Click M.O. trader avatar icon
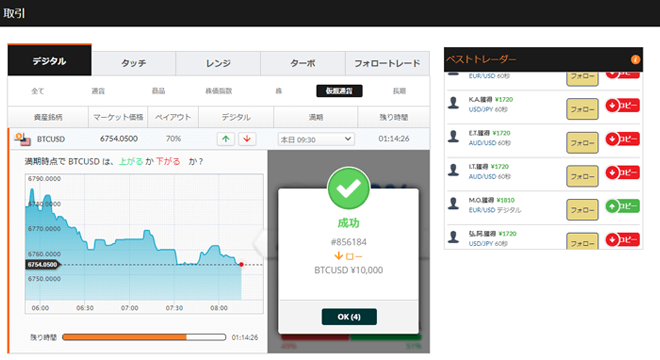 tap(453, 203)
